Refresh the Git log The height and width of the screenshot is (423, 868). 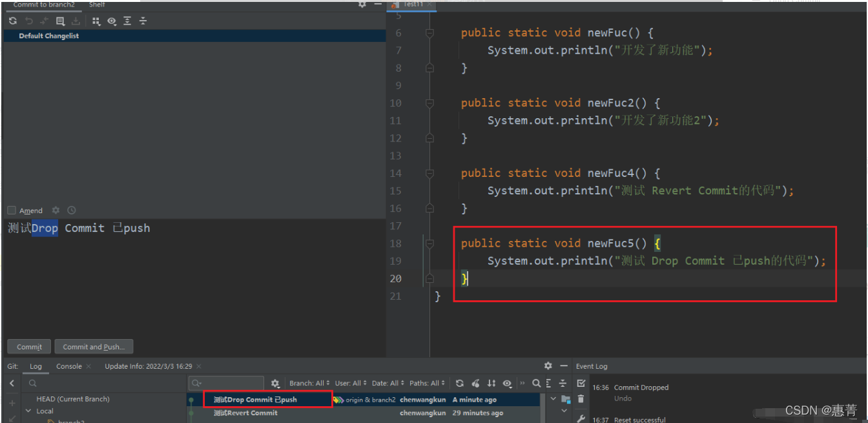pos(459,383)
